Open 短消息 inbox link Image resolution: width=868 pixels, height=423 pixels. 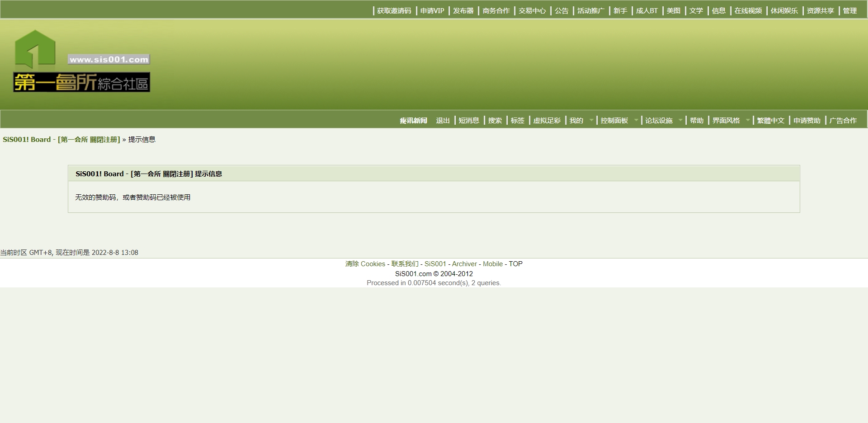click(469, 121)
